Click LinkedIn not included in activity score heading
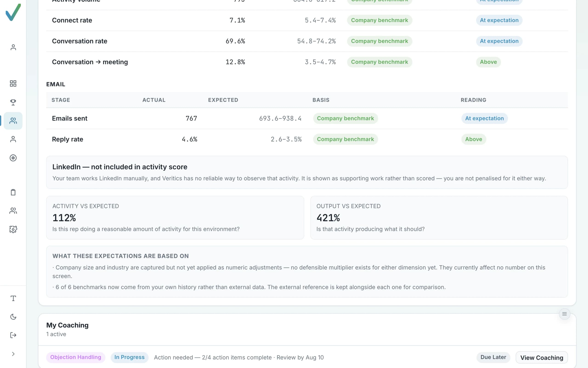 pos(120,167)
